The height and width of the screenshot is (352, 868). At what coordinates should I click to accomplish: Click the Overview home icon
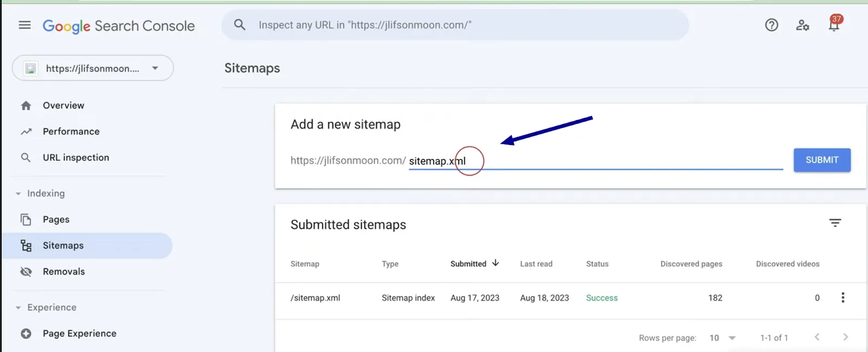tap(26, 105)
